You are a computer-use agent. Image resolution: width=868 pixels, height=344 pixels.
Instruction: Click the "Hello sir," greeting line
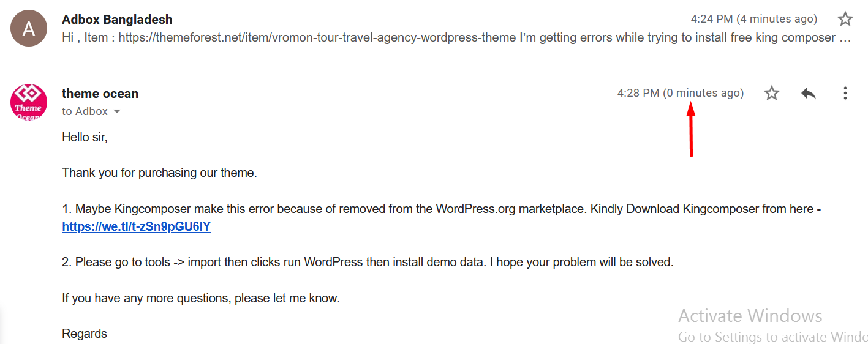(85, 137)
